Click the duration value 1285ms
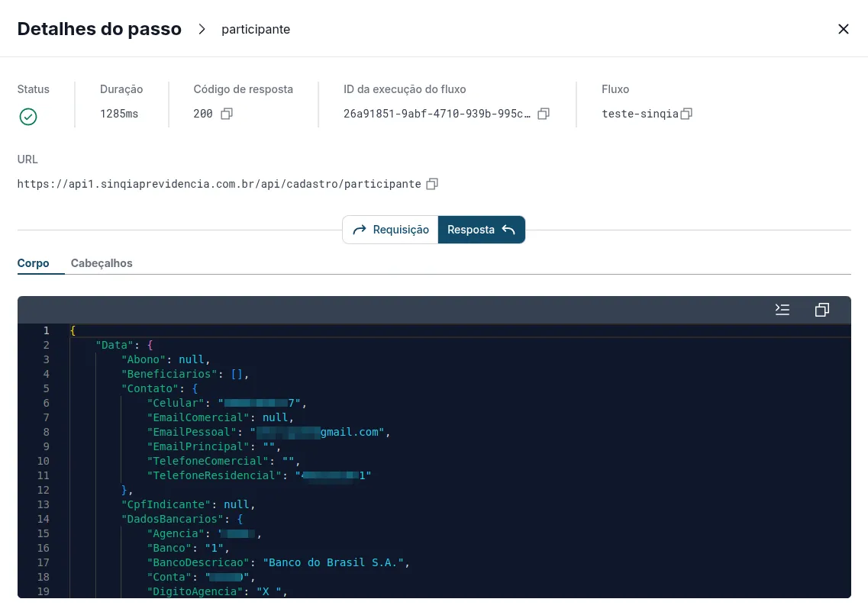This screenshot has height=615, width=868. [119, 114]
